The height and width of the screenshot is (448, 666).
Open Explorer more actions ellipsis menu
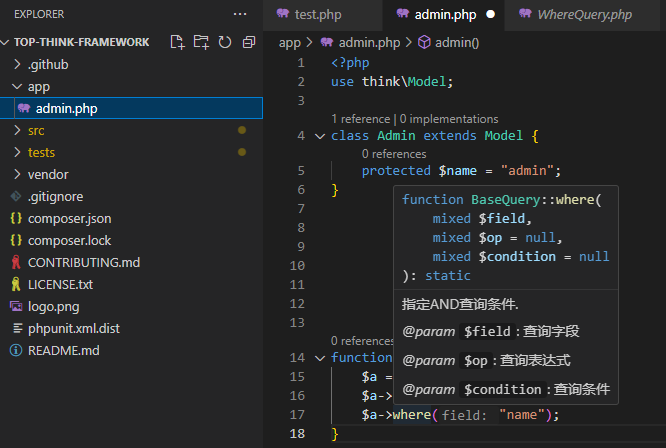pos(239,14)
